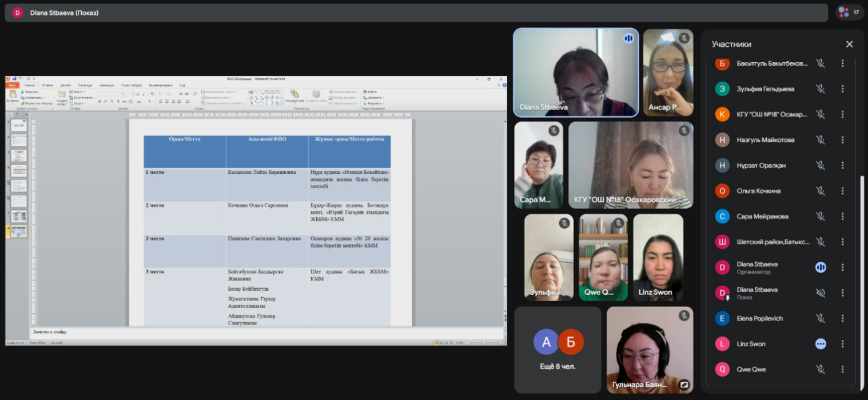Toggle microphone for Нұрзат Оралқан in list
The image size is (868, 400).
tap(821, 165)
